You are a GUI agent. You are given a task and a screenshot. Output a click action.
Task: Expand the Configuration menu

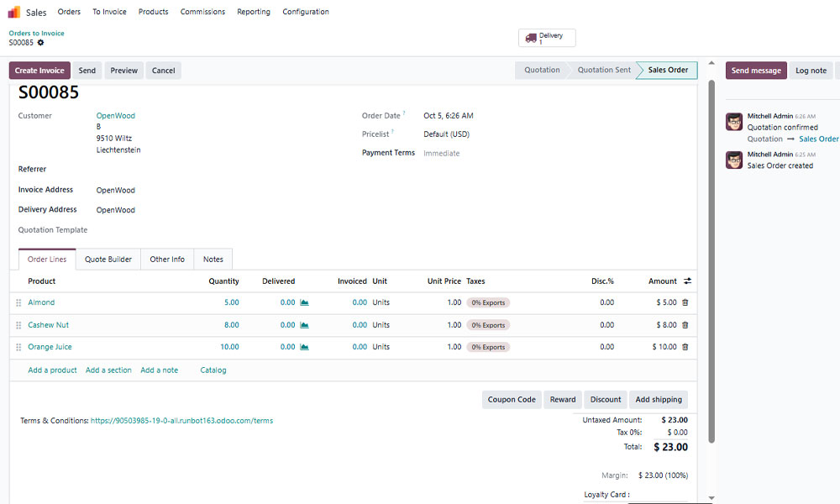tap(305, 12)
